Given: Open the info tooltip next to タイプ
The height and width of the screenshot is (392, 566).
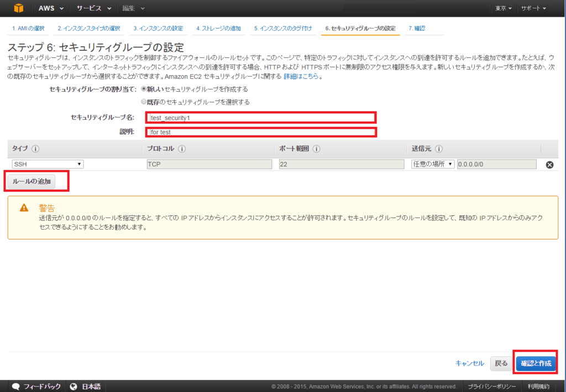Looking at the screenshot, I should point(34,149).
